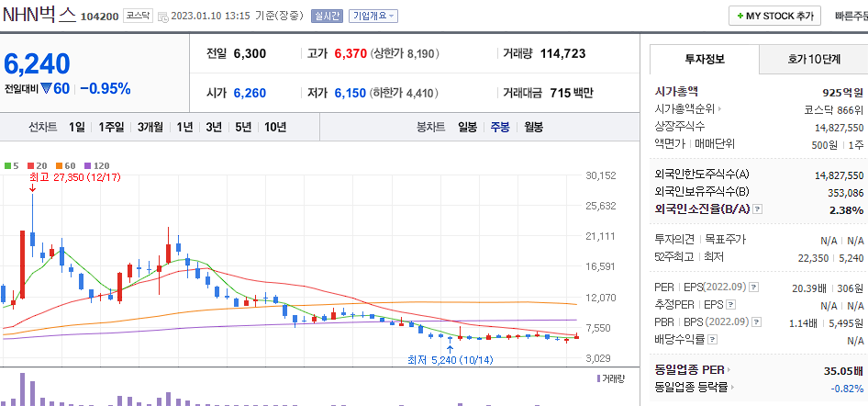Viewport: 868px width, 406px height.
Task: Click the NHN벅스 stock name title
Action: [39, 15]
